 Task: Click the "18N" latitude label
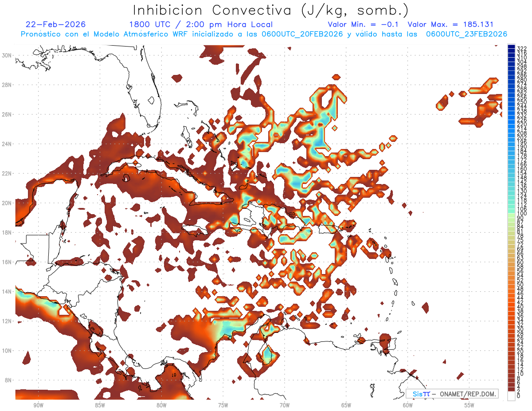pos(7,232)
